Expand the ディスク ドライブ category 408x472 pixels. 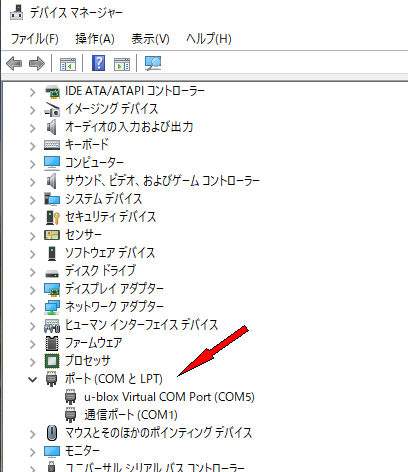click(x=32, y=271)
